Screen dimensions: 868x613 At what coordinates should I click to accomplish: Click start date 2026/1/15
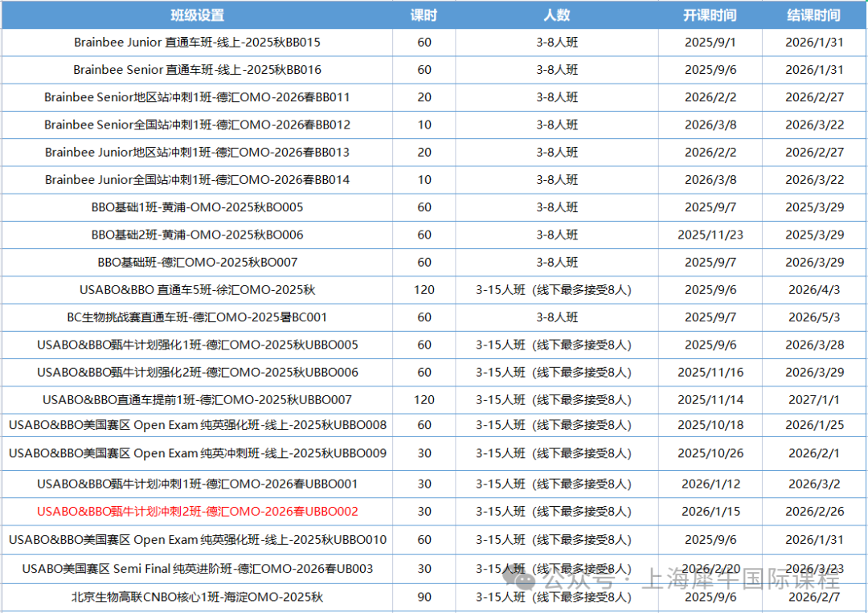pyautogui.click(x=710, y=512)
